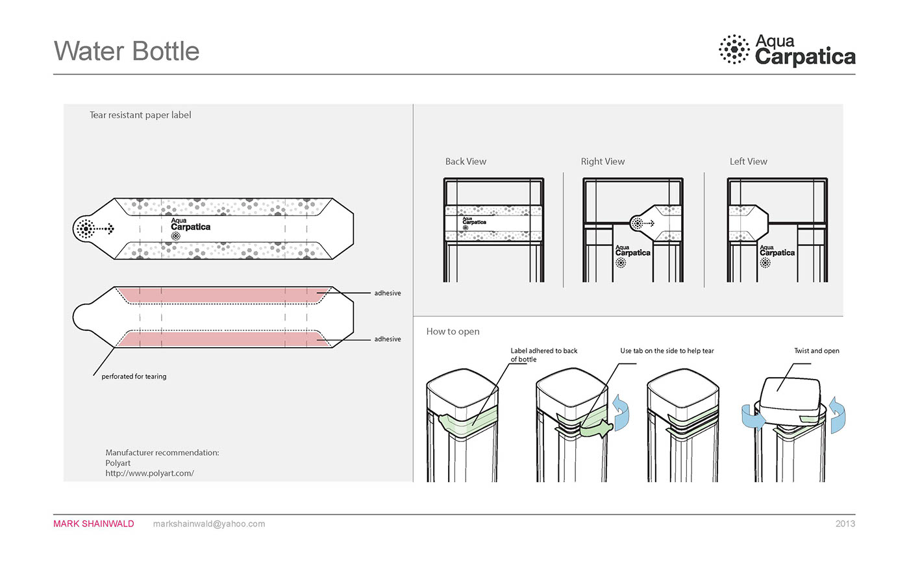Screen dimensions: 909x588
Task: Click the Right View bottle drawing
Action: pyautogui.click(x=633, y=230)
